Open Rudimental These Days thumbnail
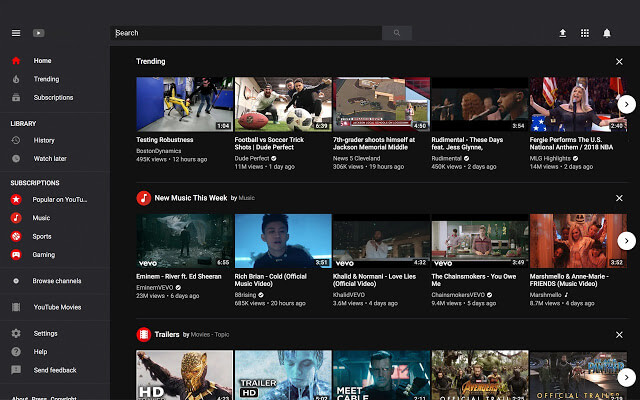 [480, 104]
